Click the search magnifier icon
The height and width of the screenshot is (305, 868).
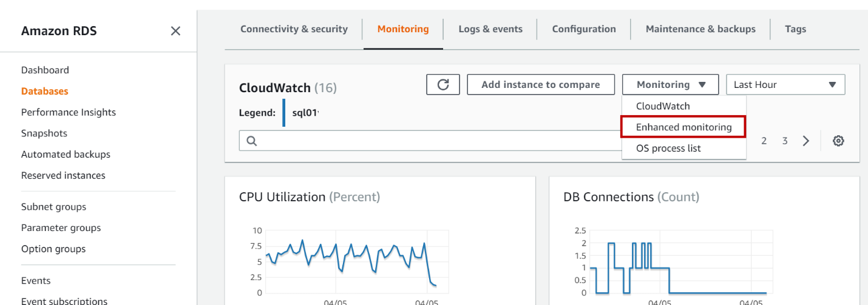click(252, 141)
